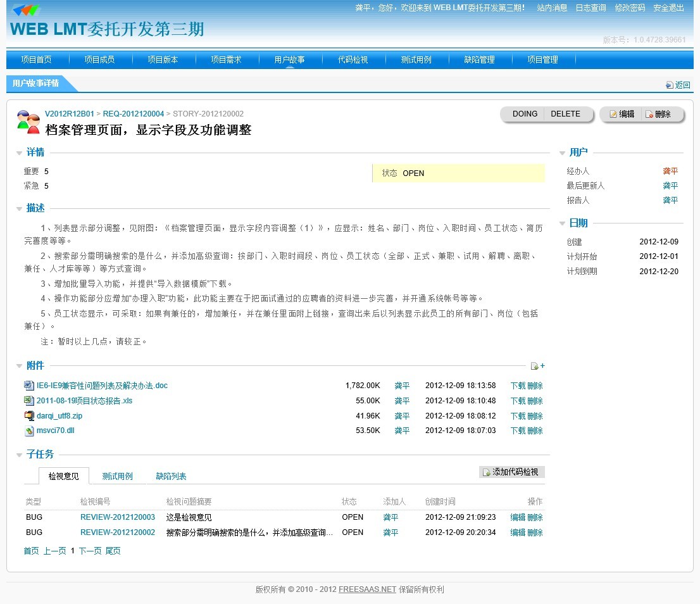Edit the REVIEW-2012120003 row via 编辑

(x=518, y=517)
